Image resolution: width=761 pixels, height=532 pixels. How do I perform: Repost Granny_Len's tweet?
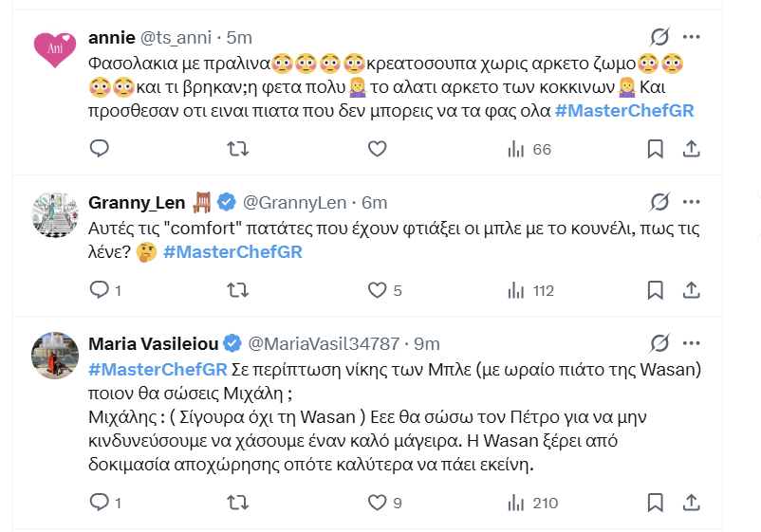(238, 290)
